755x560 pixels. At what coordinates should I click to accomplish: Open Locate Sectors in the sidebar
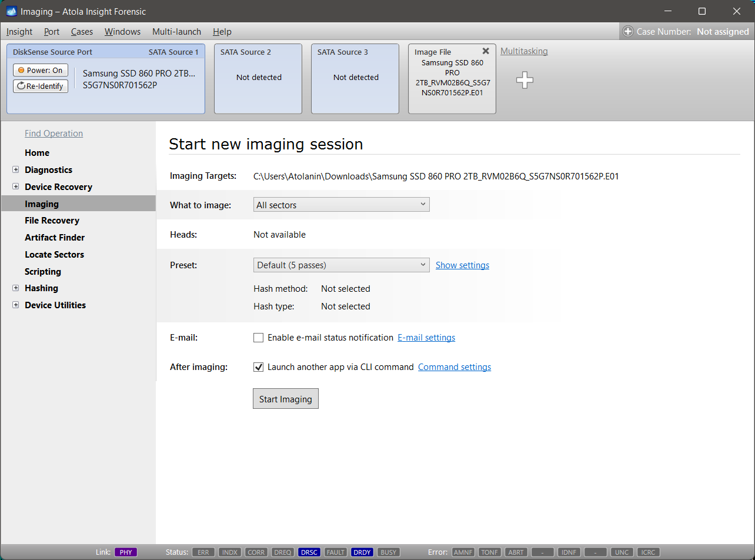click(x=54, y=255)
